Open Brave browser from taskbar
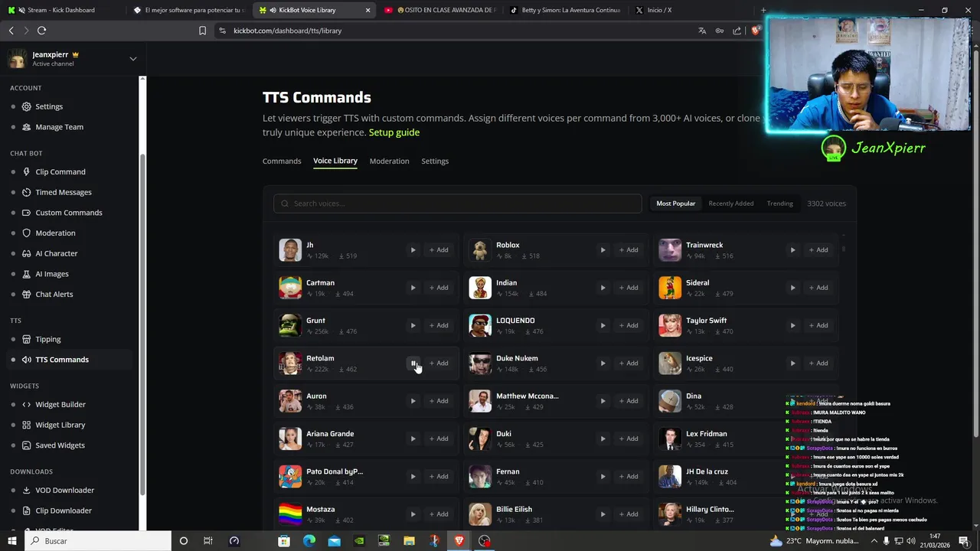 click(459, 541)
